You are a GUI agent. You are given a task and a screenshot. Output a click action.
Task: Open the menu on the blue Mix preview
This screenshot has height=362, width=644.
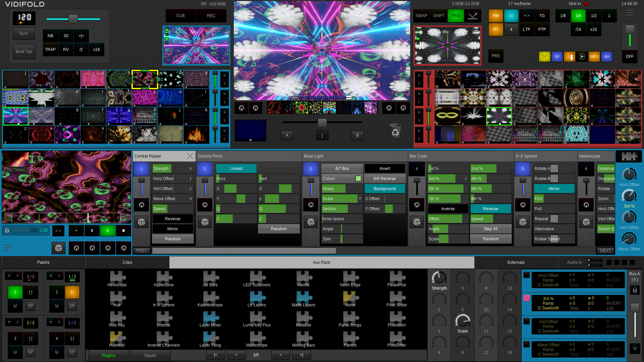[224, 32]
